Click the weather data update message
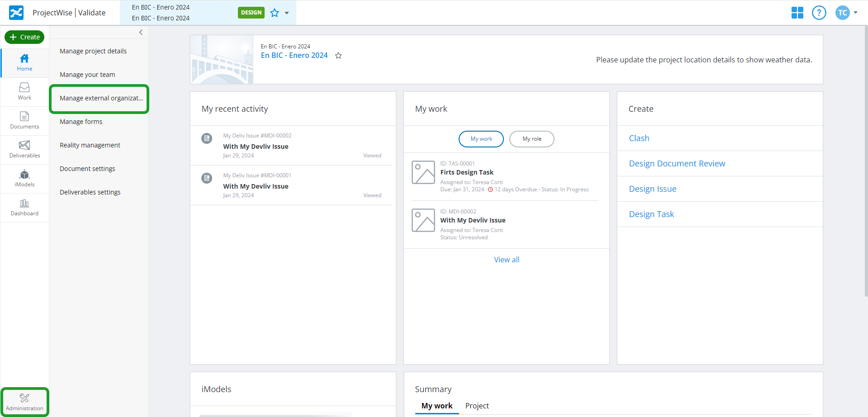 pyautogui.click(x=704, y=60)
